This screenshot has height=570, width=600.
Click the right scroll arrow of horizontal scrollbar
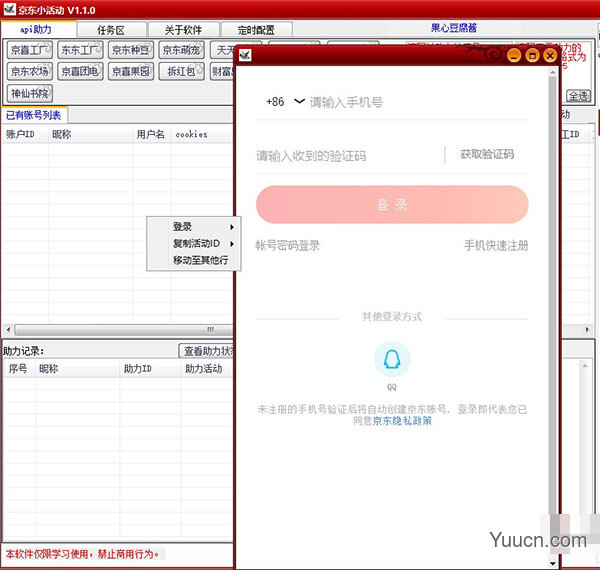point(587,329)
